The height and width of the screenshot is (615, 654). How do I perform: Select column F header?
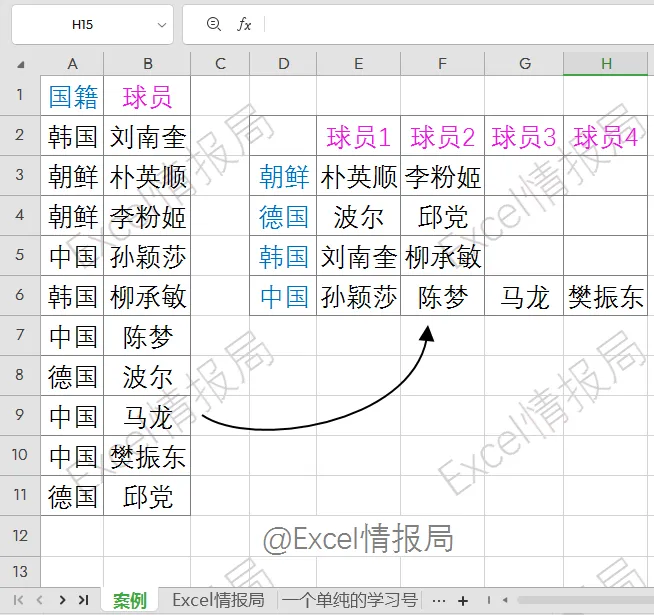point(443,64)
